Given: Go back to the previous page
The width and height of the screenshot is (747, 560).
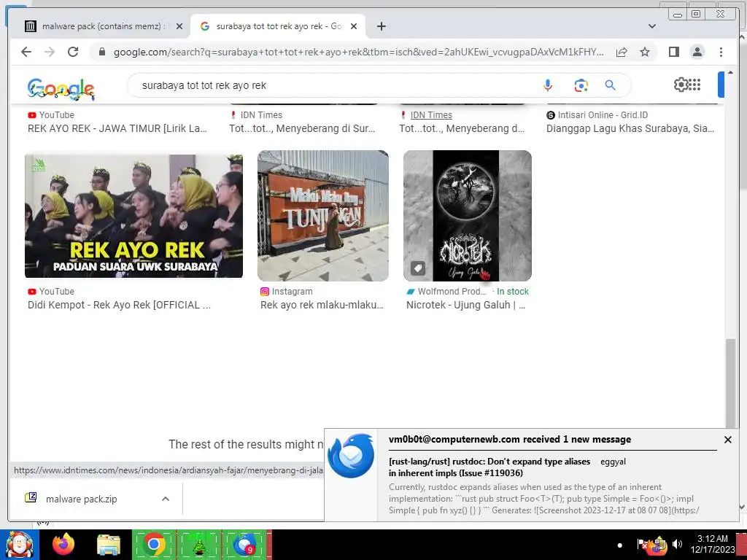Looking at the screenshot, I should click(26, 52).
